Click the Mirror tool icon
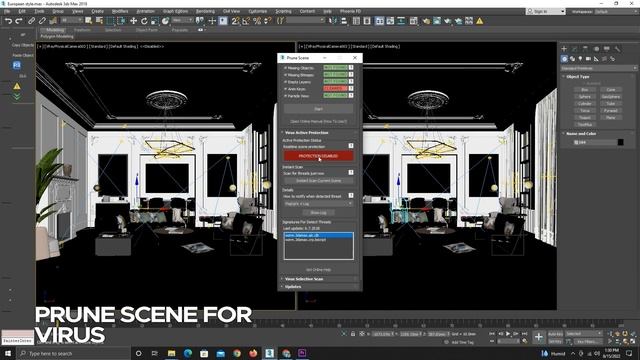Viewport: 640px width, 360px height. (x=333, y=21)
